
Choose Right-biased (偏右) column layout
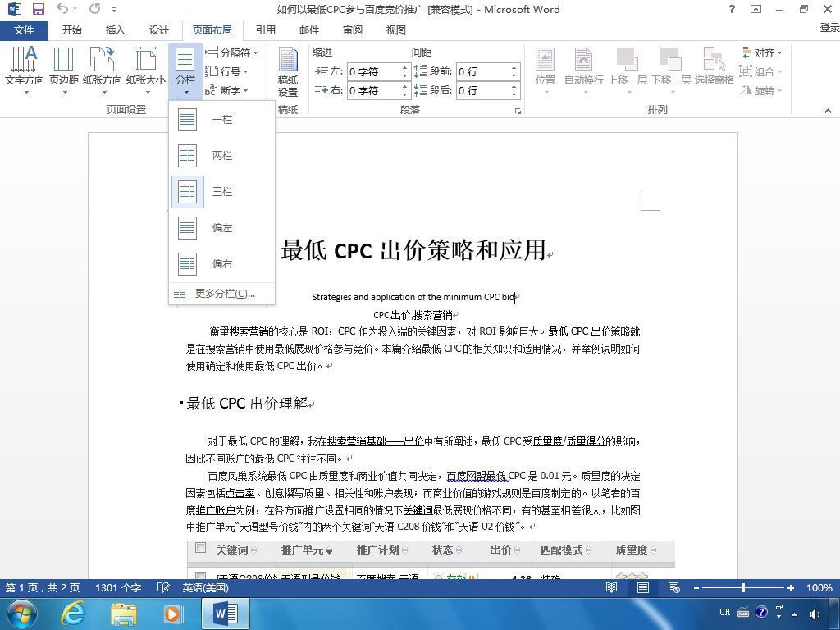pyautogui.click(x=221, y=263)
